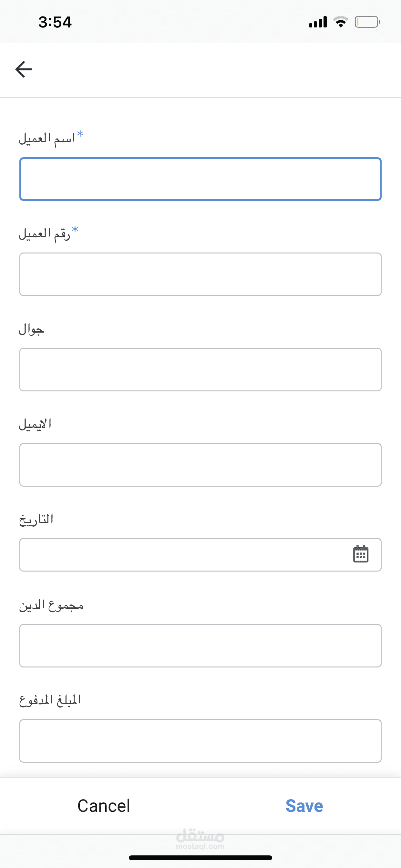Tap the Wi-Fi status icon
The image size is (401, 868).
pyautogui.click(x=341, y=22)
